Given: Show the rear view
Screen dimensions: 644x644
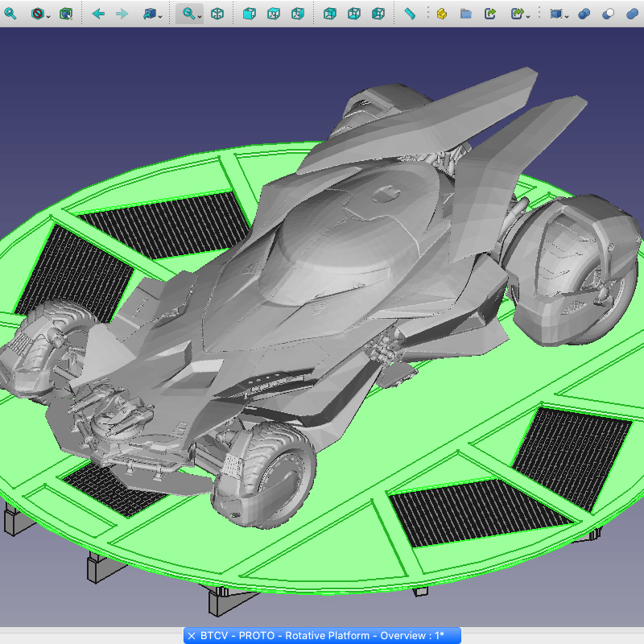Looking at the screenshot, I should point(330,14).
